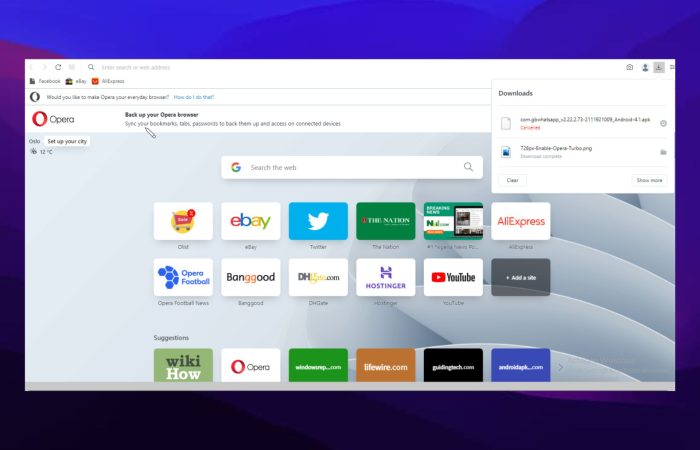Viewport: 700px width, 450px height.
Task: Show Opera-Turbo.png in folder
Action: point(663,152)
